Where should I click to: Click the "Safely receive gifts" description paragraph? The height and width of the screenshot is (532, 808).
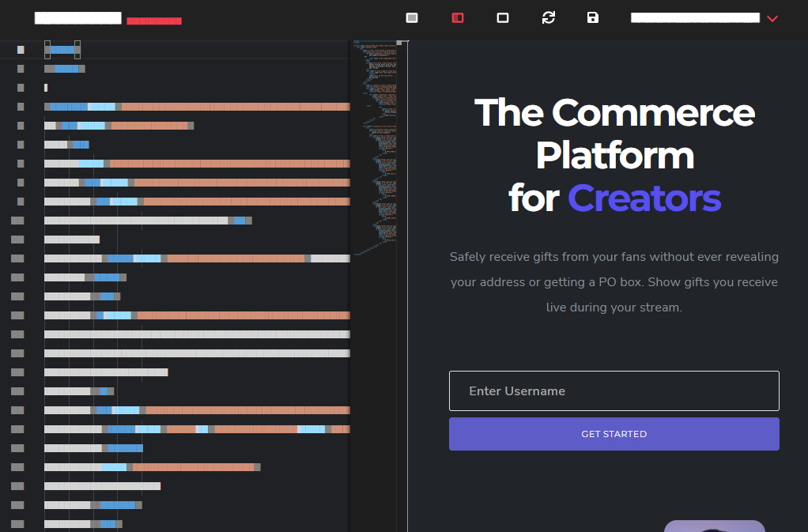pyautogui.click(x=614, y=281)
